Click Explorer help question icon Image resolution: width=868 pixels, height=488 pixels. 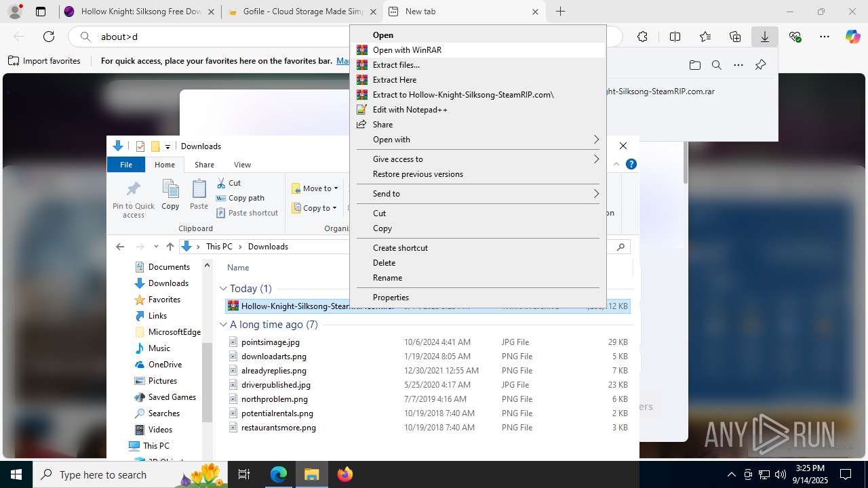pos(631,164)
